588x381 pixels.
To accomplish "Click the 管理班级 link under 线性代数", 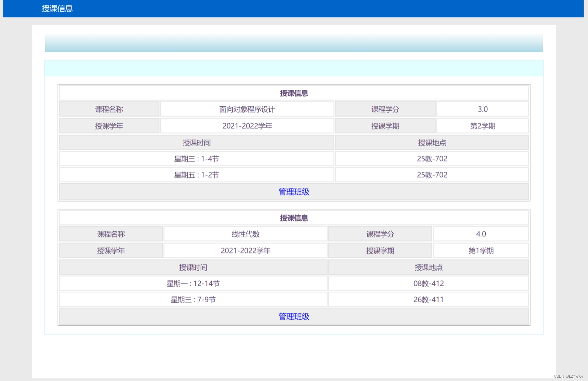I will [293, 316].
